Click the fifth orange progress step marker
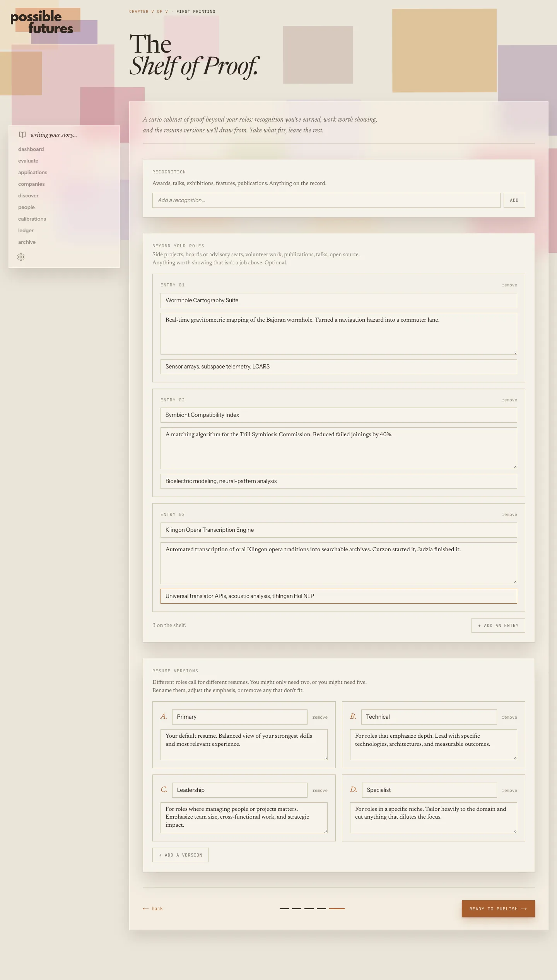The image size is (557, 980). point(337,908)
